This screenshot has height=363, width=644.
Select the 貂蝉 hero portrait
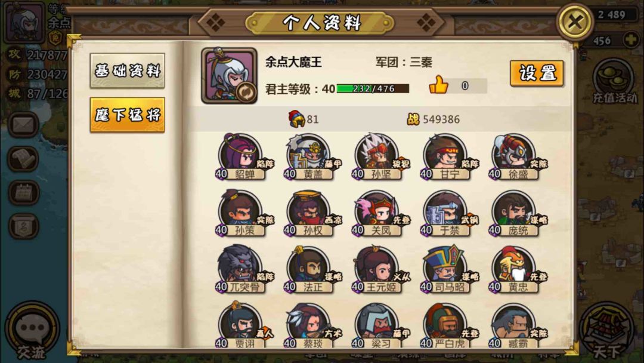241,156
